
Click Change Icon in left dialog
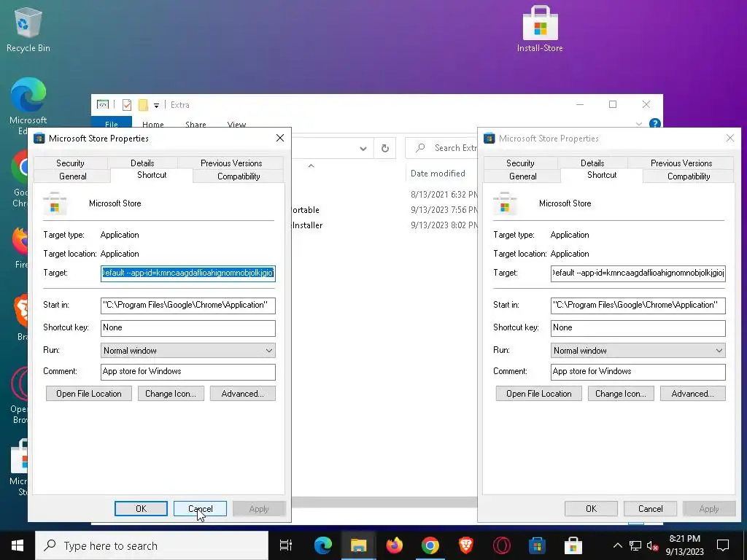(171, 393)
